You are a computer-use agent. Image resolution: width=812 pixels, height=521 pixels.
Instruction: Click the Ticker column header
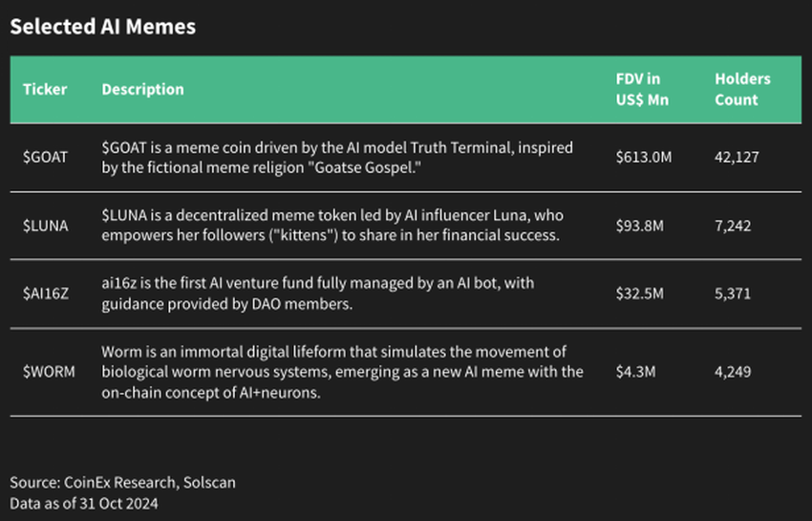click(x=45, y=89)
